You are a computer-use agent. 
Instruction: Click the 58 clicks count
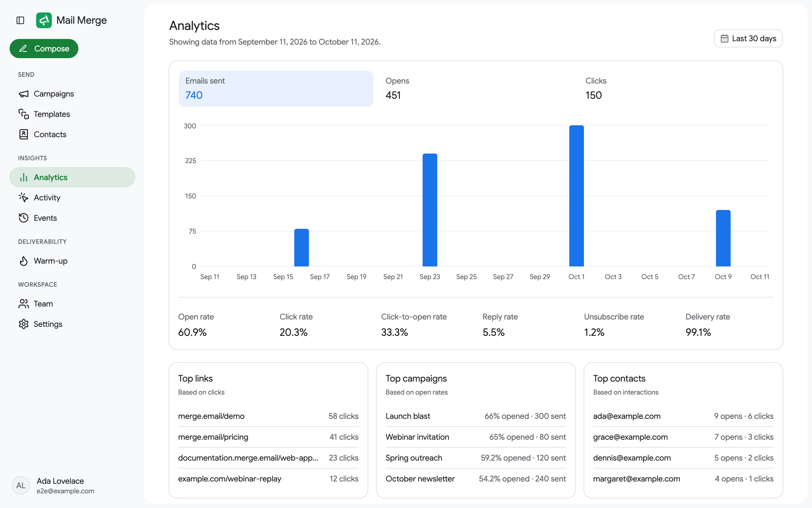tap(344, 416)
